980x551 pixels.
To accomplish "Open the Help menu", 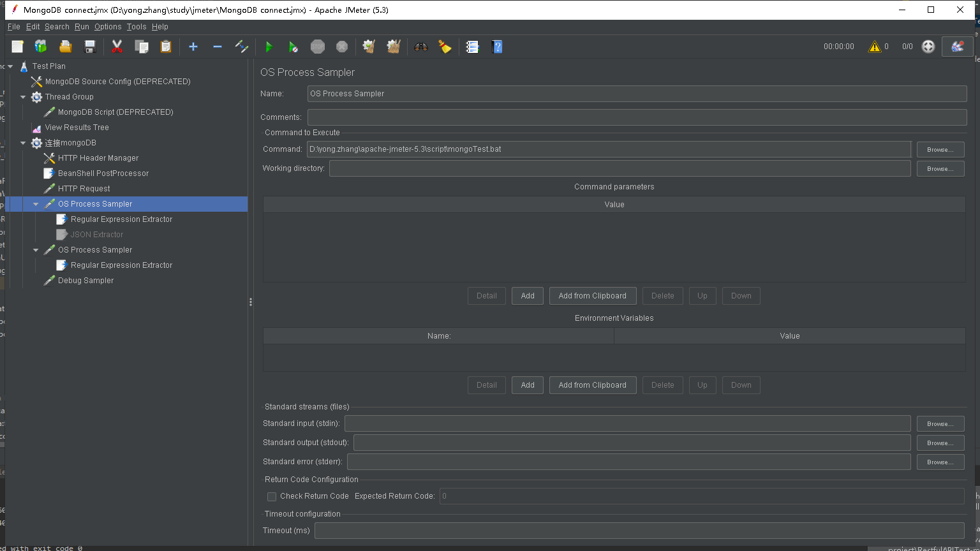I will [x=160, y=27].
